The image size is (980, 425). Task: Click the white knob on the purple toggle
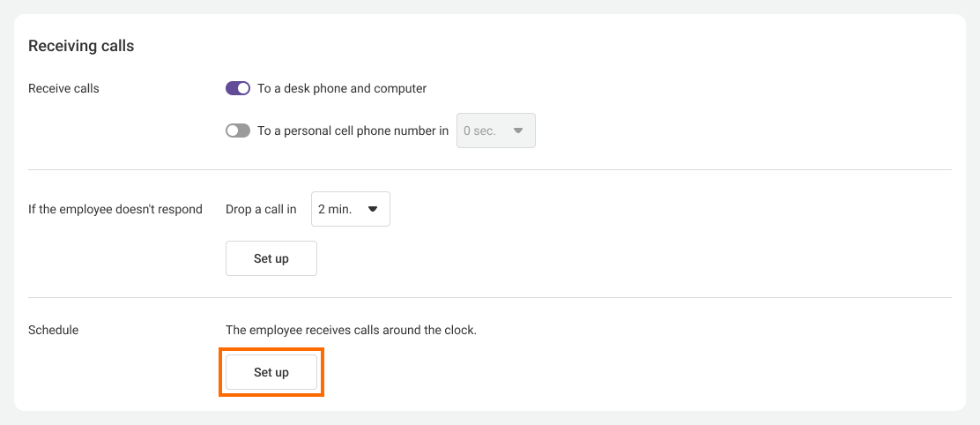[x=244, y=88]
